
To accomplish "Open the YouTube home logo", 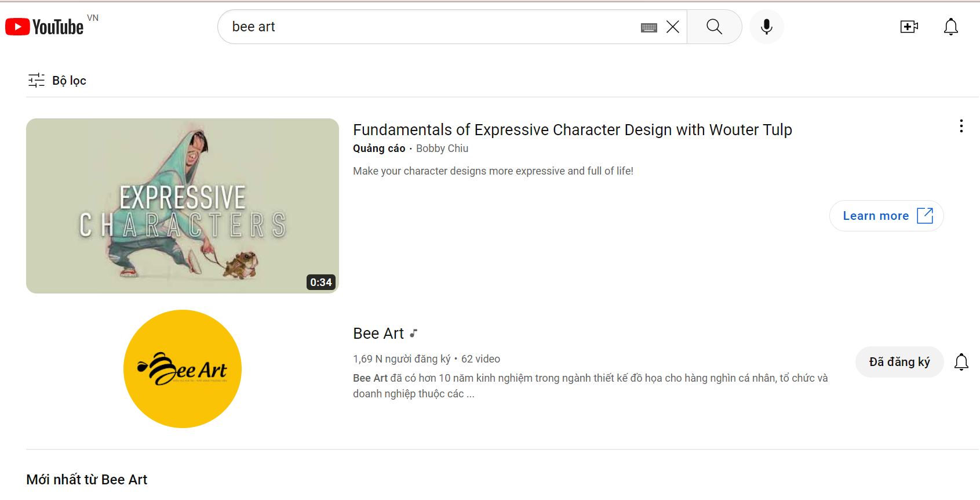I will (45, 27).
